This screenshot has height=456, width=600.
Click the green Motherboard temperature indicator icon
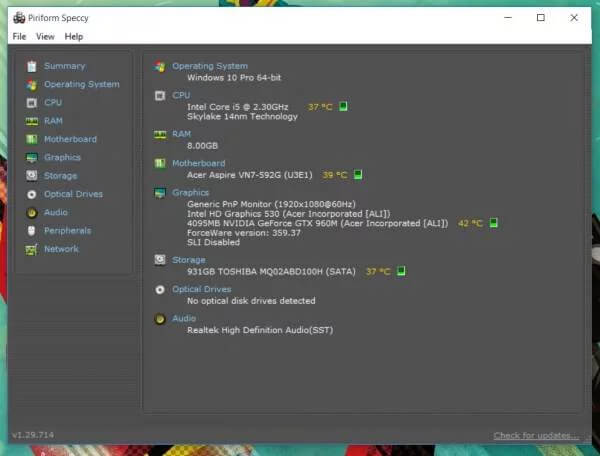pyautogui.click(x=358, y=175)
